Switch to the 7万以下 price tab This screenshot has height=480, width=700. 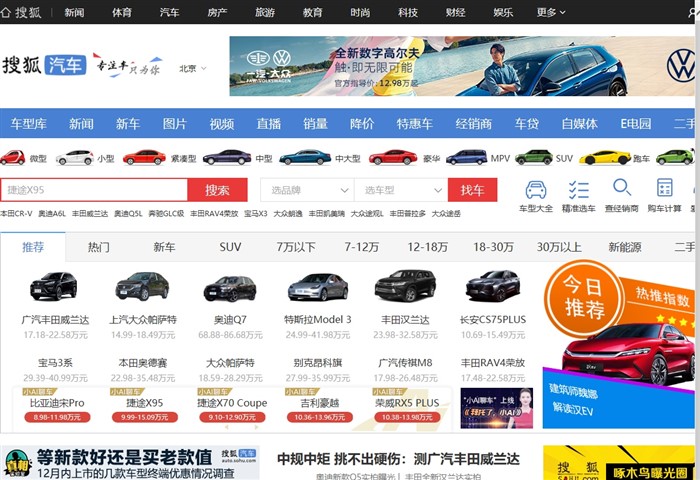[296, 247]
